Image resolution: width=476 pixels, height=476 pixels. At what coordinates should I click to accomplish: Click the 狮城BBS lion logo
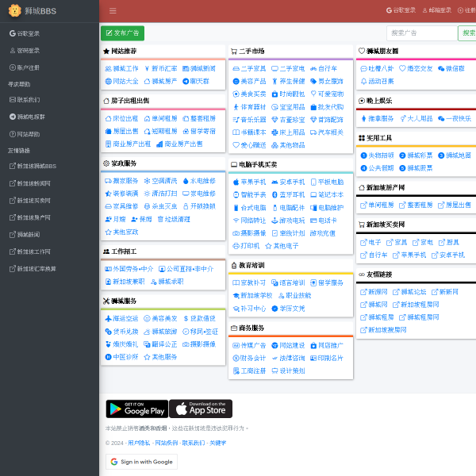pos(13,11)
